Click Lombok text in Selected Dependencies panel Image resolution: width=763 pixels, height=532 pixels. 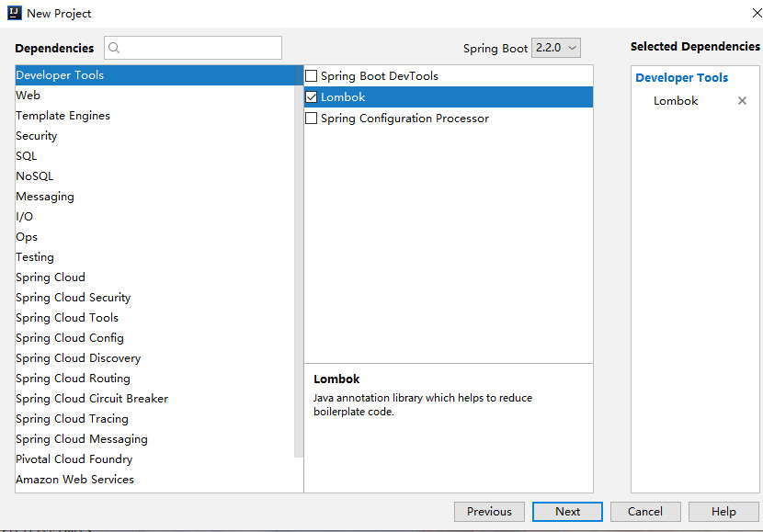coord(676,101)
